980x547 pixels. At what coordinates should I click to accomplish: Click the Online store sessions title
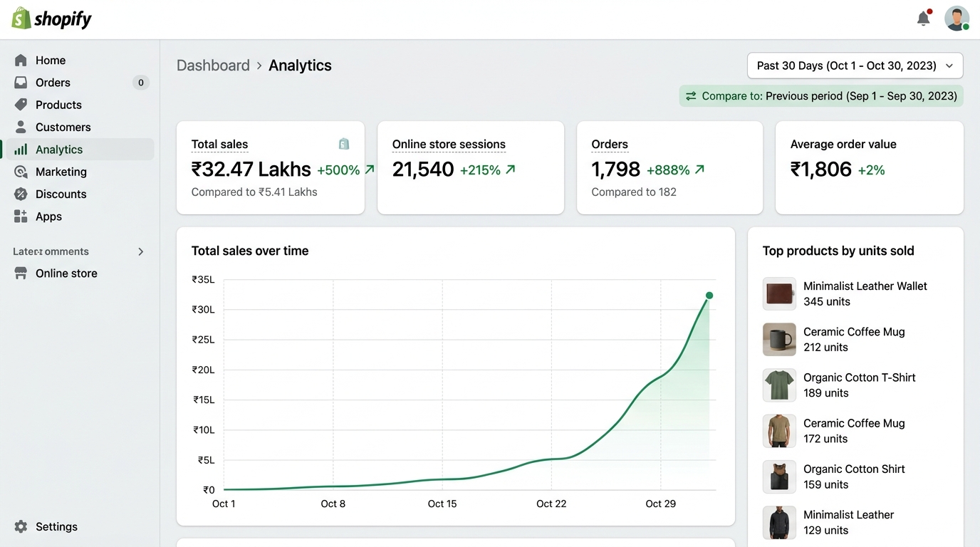pos(449,145)
